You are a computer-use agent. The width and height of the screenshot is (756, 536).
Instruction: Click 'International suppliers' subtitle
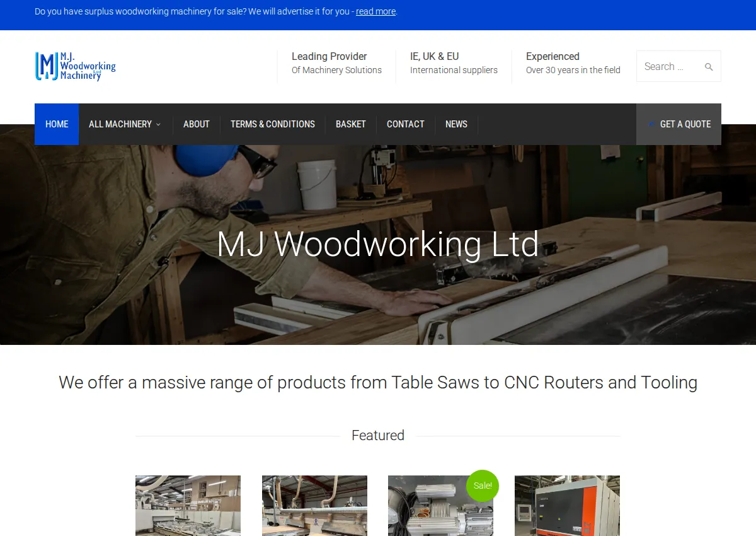(x=454, y=70)
